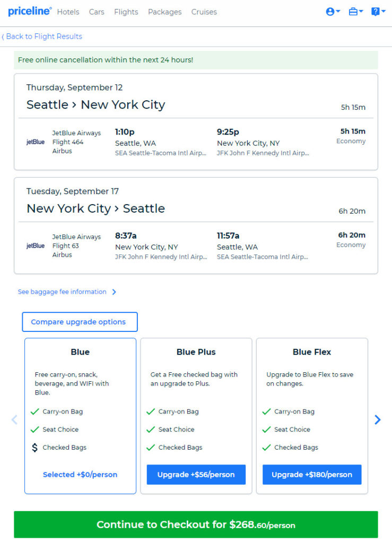Image resolution: width=392 pixels, height=543 pixels.
Task: Open the user account icon menu
Action: tap(333, 12)
